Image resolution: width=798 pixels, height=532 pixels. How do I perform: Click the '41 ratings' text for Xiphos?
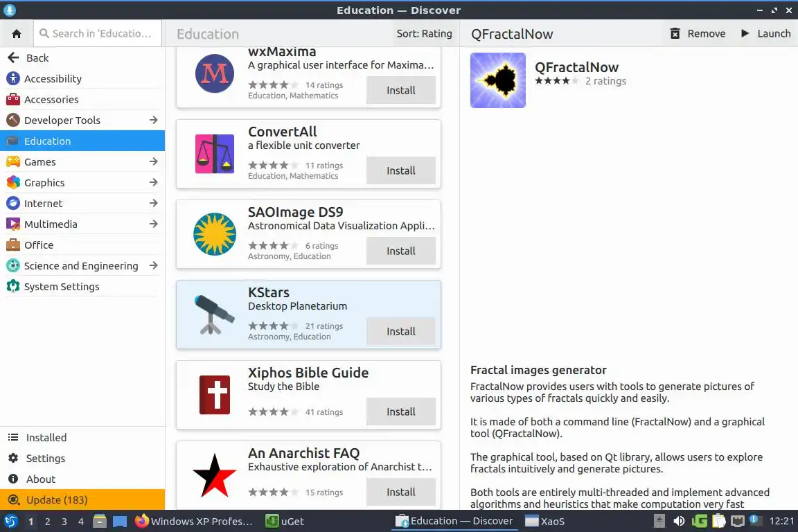(324, 412)
